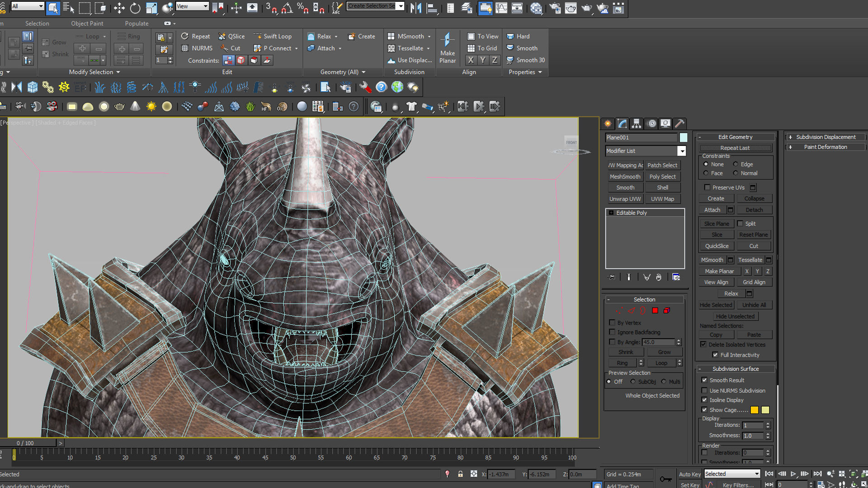Screen dimensions: 868x488
Task: Open the Geometry (All) panel menu
Action: tap(343, 72)
